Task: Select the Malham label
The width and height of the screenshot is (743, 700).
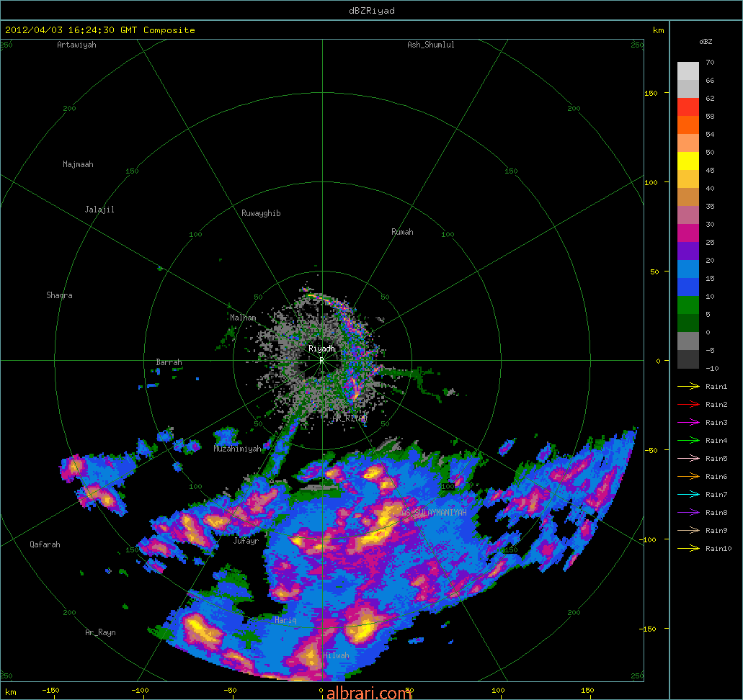Action: click(243, 318)
